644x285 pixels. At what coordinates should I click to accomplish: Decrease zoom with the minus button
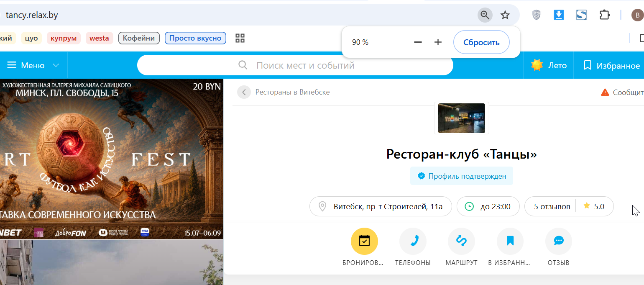click(418, 42)
